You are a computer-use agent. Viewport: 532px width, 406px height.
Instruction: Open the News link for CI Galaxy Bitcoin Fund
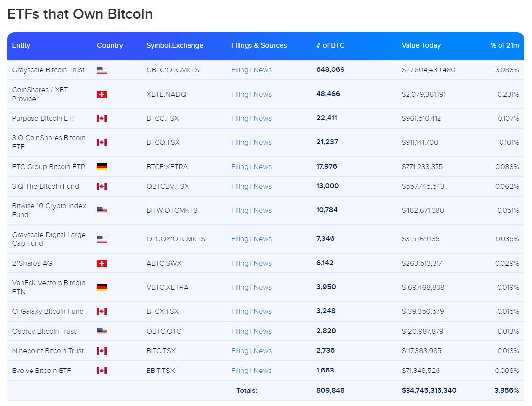pos(263,311)
